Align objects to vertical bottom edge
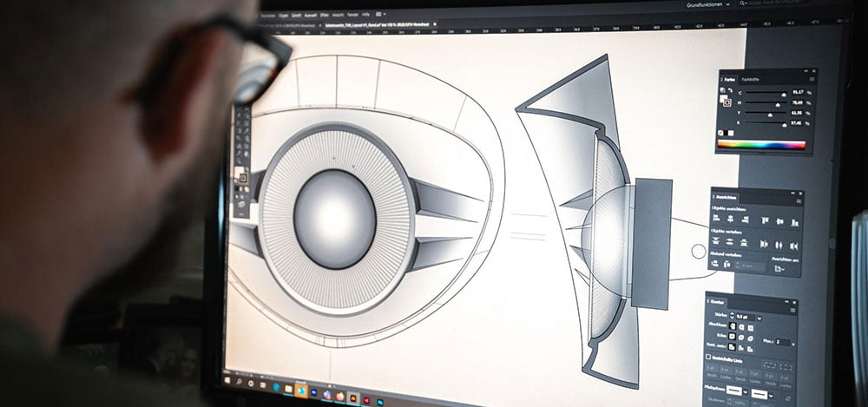Image resolution: width=868 pixels, height=407 pixels. (794, 223)
